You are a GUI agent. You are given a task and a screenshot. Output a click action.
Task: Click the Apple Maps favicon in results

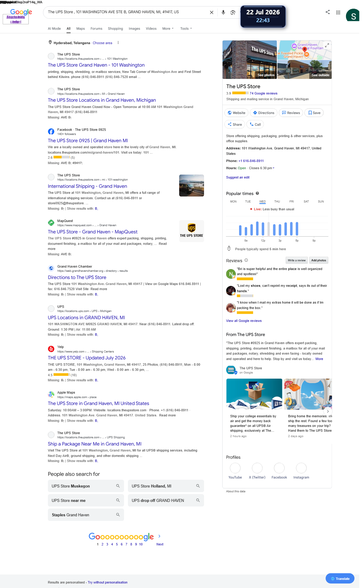tap(51, 394)
